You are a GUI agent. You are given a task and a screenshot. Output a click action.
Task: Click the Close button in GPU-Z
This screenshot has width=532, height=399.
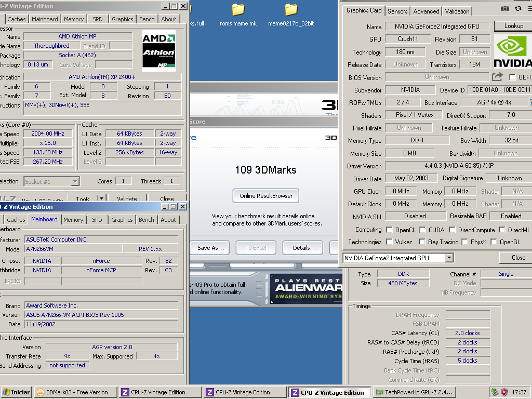click(516, 258)
